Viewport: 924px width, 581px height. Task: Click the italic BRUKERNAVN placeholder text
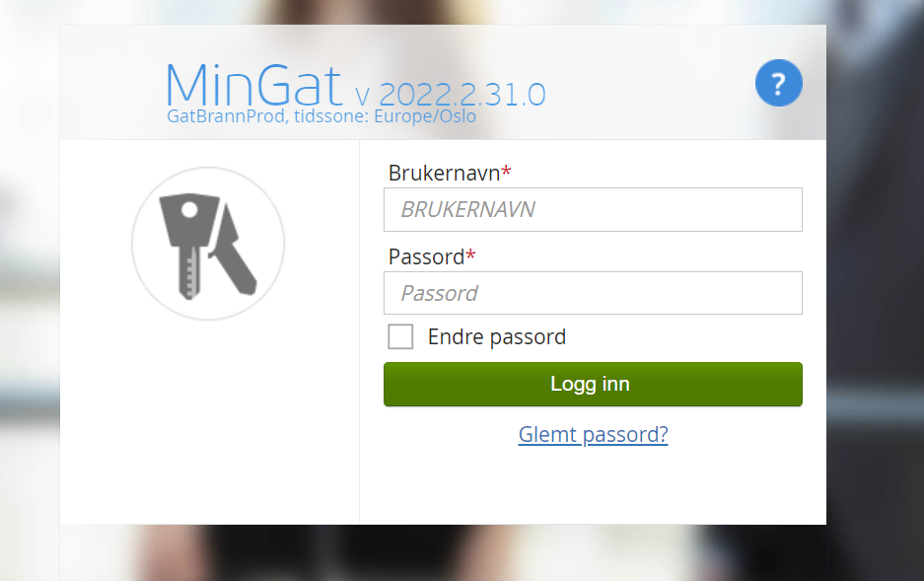[467, 210]
